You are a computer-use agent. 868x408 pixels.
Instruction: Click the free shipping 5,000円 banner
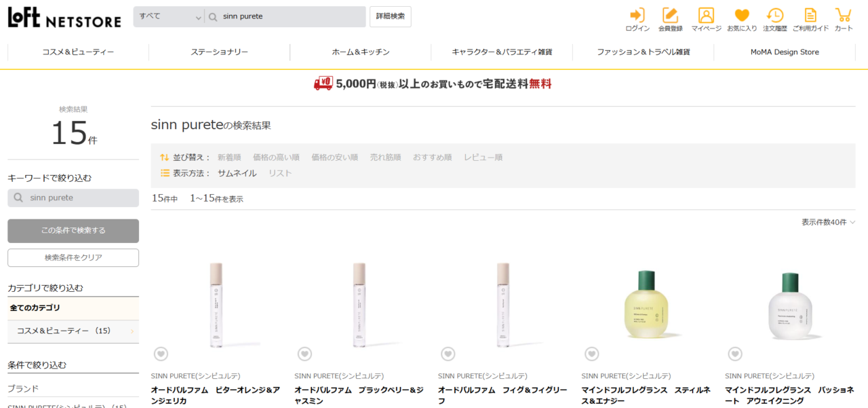tap(433, 84)
